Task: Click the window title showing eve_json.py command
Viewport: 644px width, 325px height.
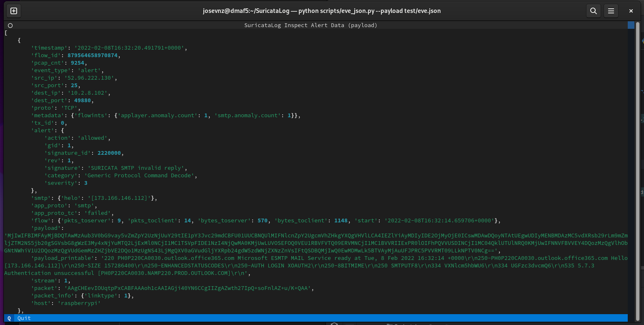Action: [x=322, y=11]
